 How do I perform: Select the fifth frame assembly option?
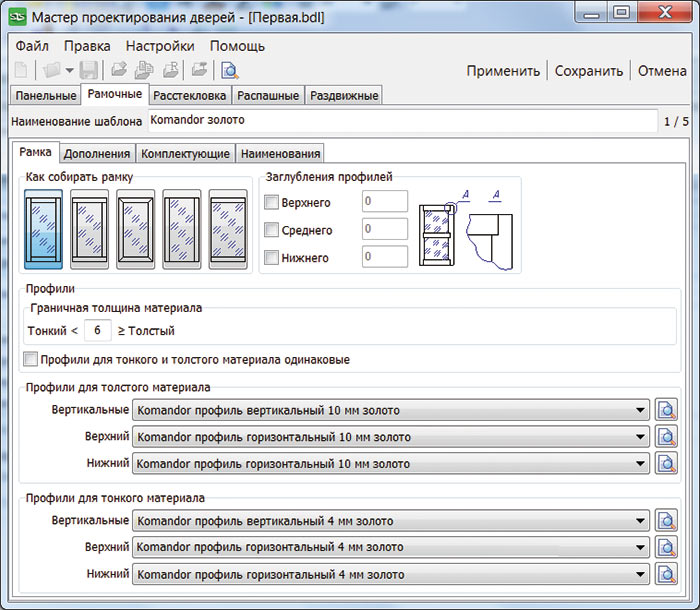coord(227,229)
